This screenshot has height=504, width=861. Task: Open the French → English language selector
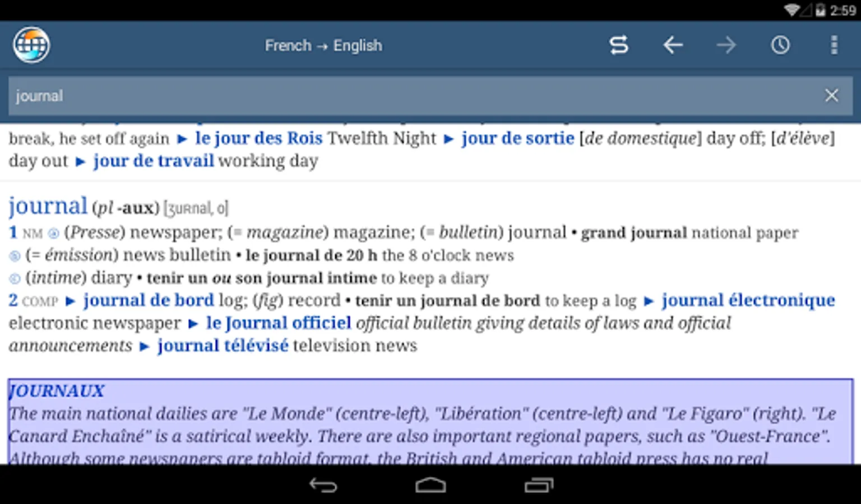click(323, 45)
